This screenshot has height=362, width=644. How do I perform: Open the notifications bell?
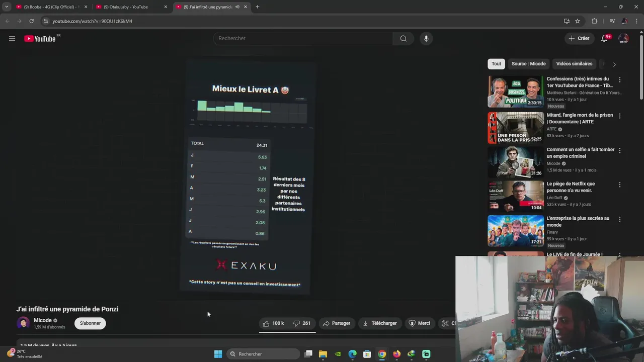point(604,38)
